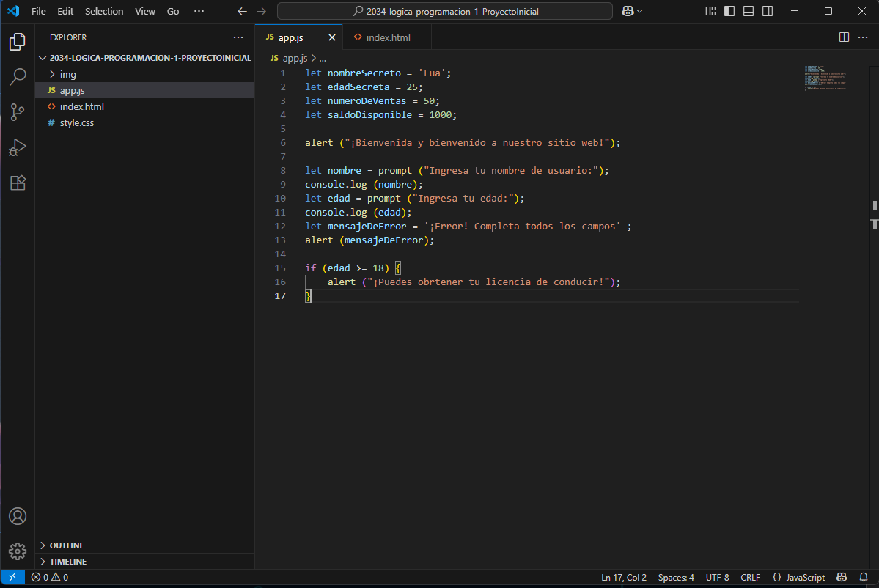Switch to the index.html tab

tap(387, 37)
